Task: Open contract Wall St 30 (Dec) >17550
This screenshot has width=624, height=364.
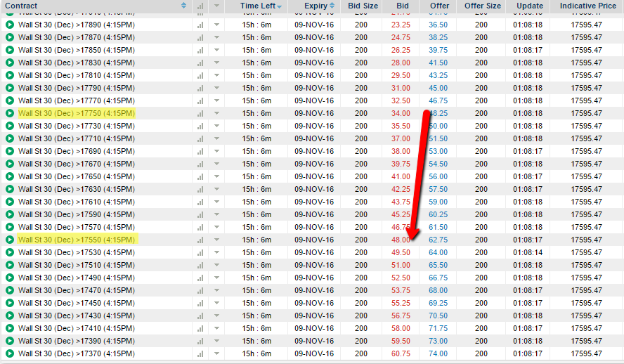Action: click(77, 240)
